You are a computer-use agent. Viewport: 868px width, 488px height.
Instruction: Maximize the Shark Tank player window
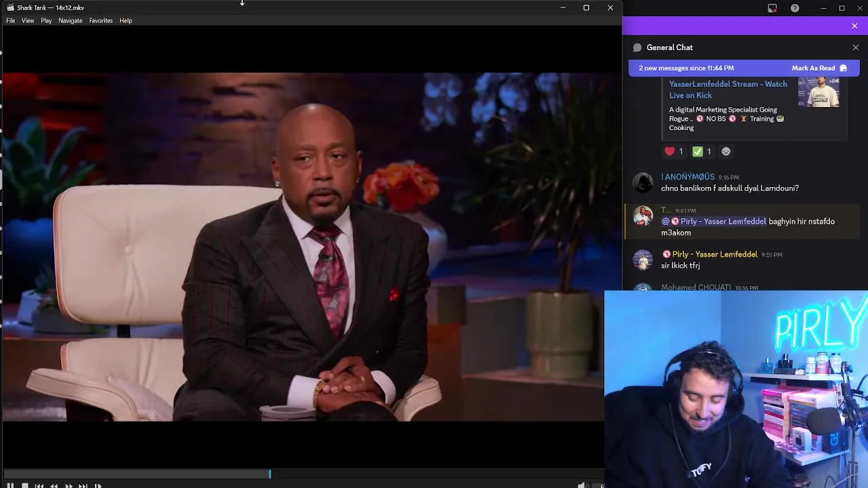(x=587, y=7)
